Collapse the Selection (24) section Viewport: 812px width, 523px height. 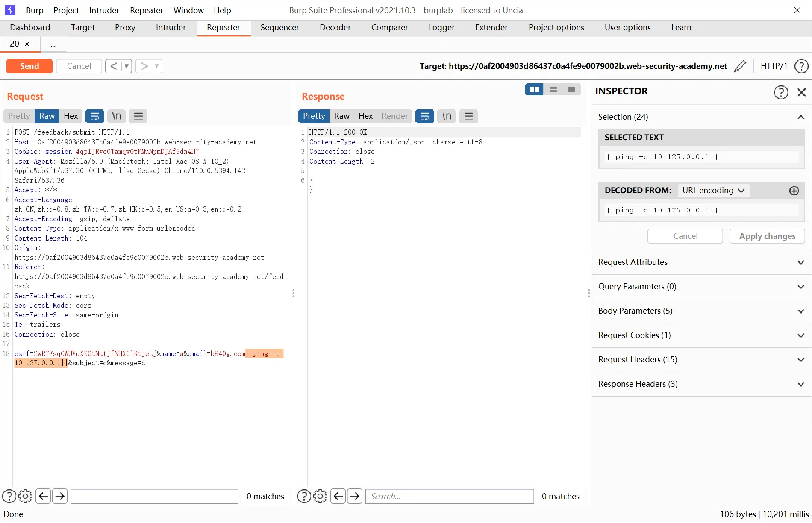coord(801,117)
